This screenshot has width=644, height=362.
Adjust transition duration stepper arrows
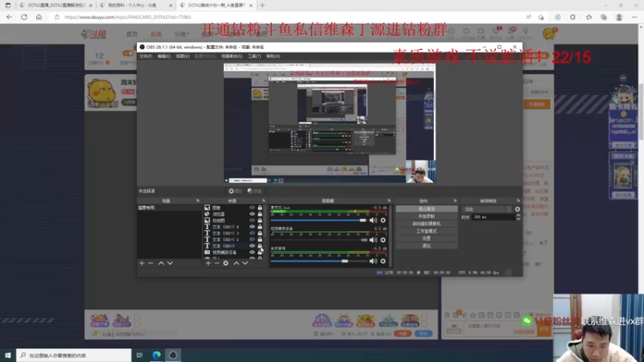(518, 217)
